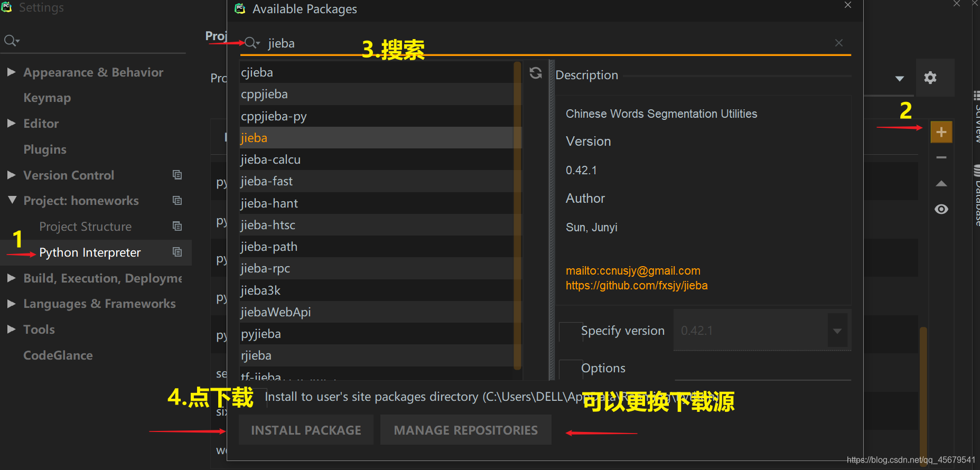Click copy icon beside Python Interpreter
This screenshot has height=470, width=980.
point(177,252)
